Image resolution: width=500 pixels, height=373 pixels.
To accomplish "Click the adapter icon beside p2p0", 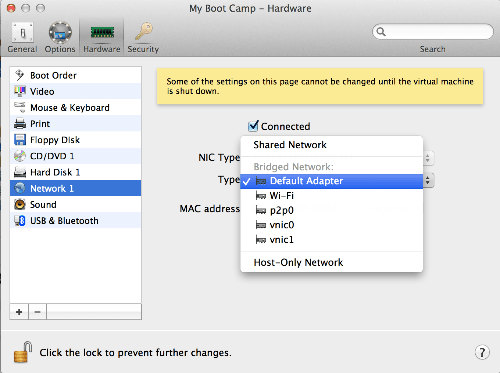I will click(261, 210).
